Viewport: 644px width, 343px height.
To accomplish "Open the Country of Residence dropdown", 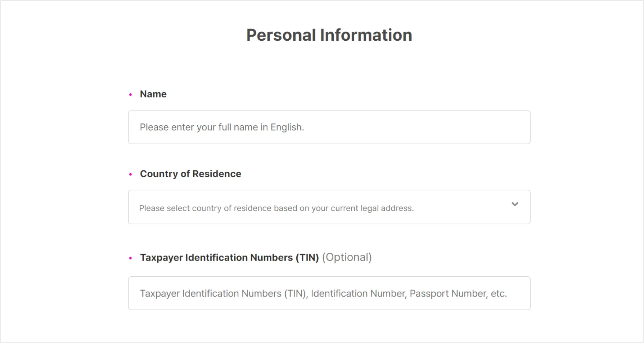I will (x=329, y=207).
